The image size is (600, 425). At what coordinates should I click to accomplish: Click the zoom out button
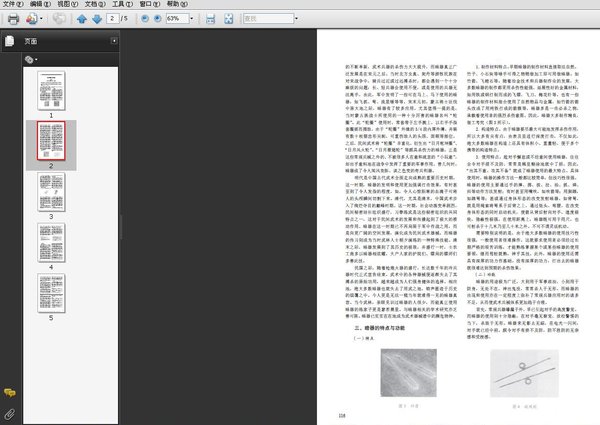click(145, 18)
